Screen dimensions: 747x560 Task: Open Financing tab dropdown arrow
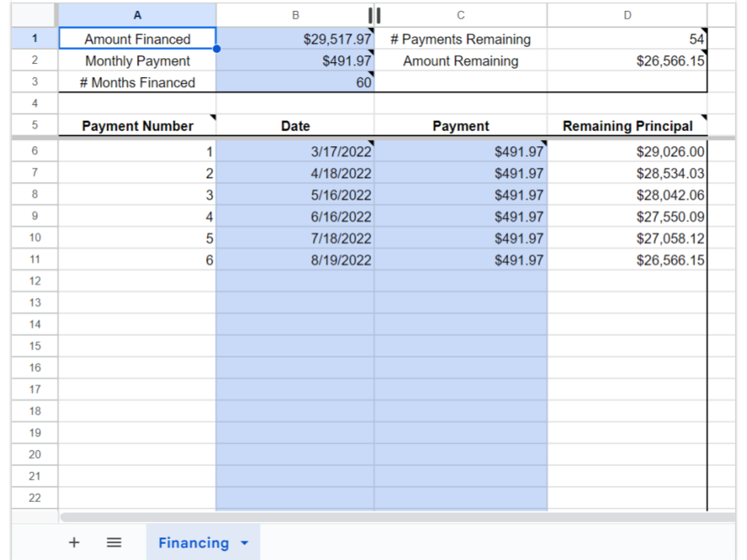tap(244, 543)
